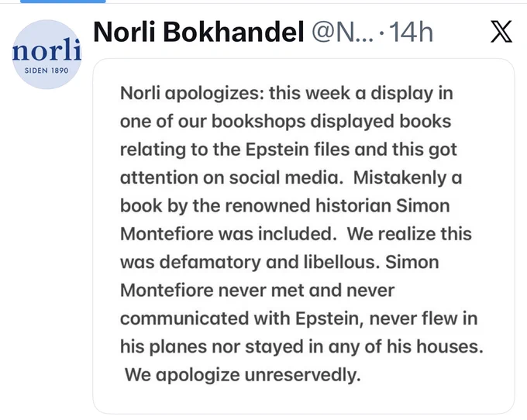Image resolution: width=527 pixels, height=420 pixels.
Task: Open the apology card via its empty bottom area
Action: coord(304,400)
